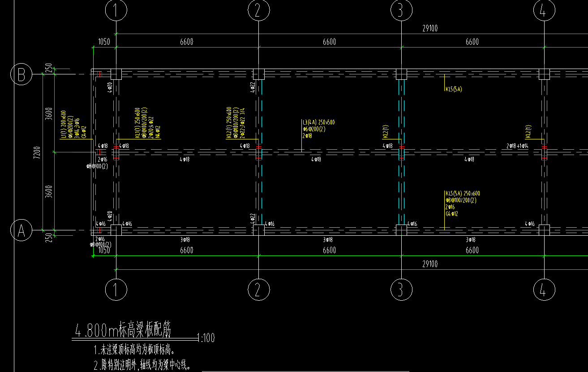
Task: Click the bottom 1050 dimension text
Action: (x=104, y=251)
